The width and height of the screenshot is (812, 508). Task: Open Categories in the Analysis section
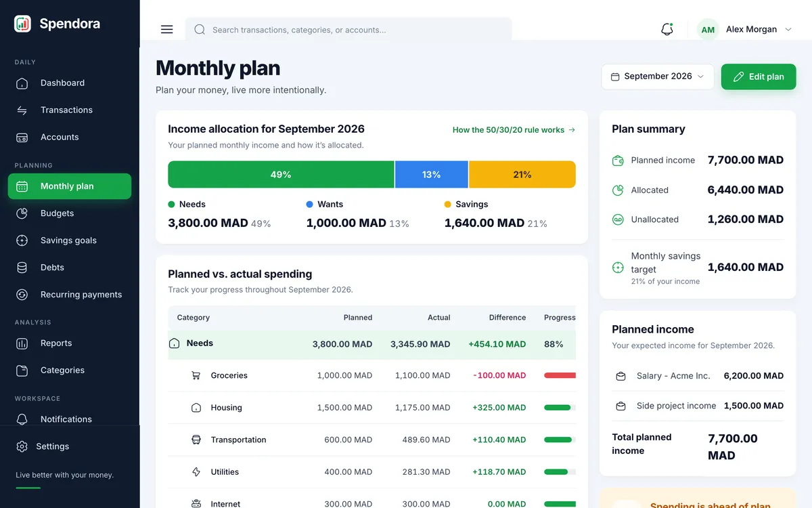click(70, 371)
